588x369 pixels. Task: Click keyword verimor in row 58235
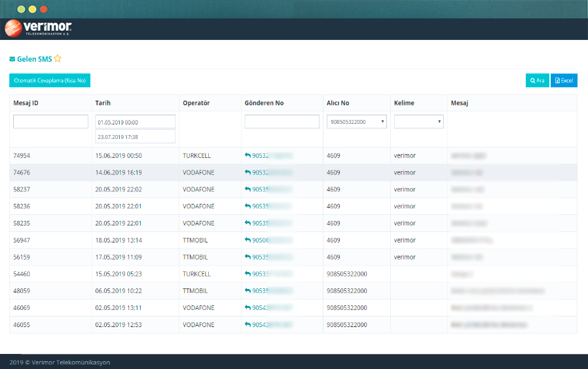coord(405,223)
